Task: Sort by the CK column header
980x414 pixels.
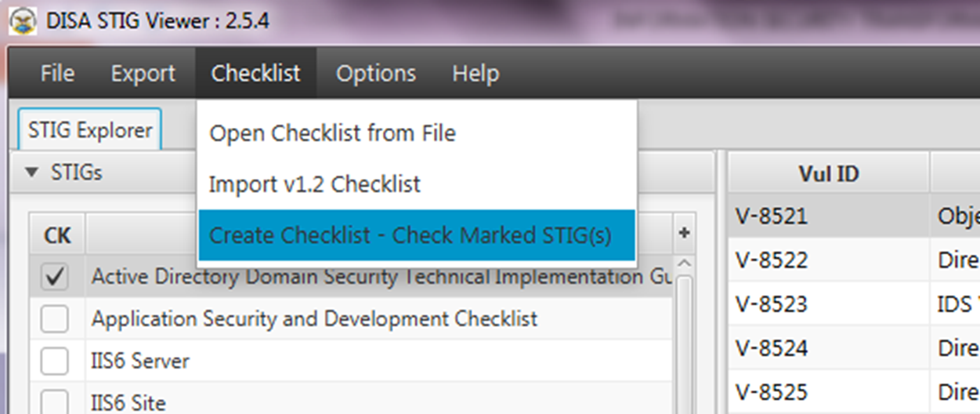Action: [x=57, y=234]
